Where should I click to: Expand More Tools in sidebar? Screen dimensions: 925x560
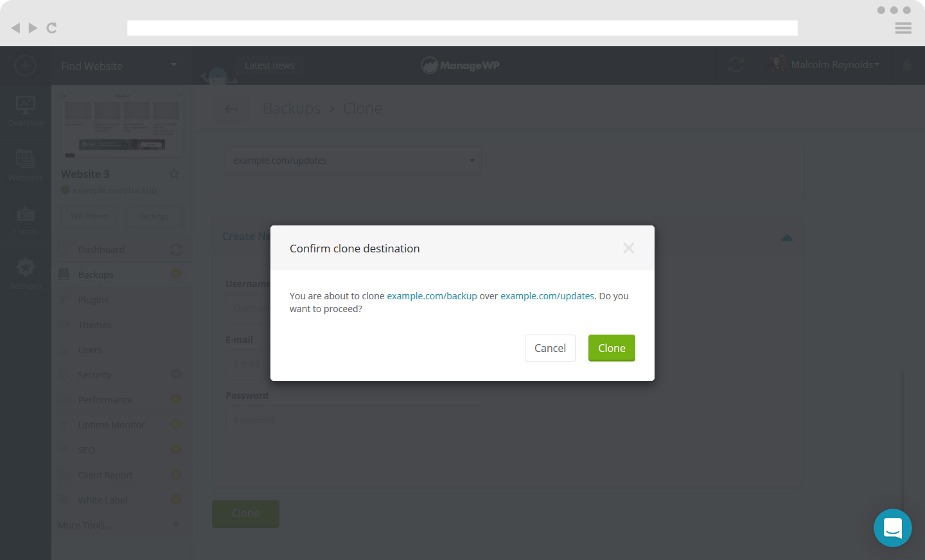pos(119,525)
